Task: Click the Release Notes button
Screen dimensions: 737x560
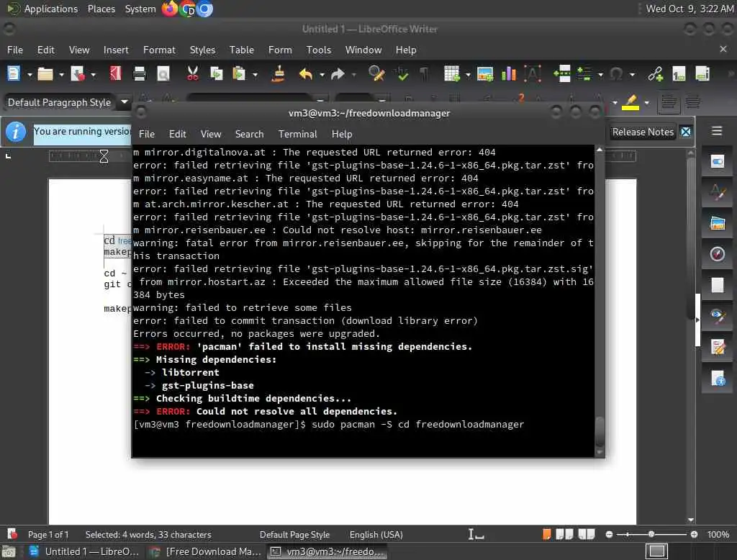Action: [643, 132]
